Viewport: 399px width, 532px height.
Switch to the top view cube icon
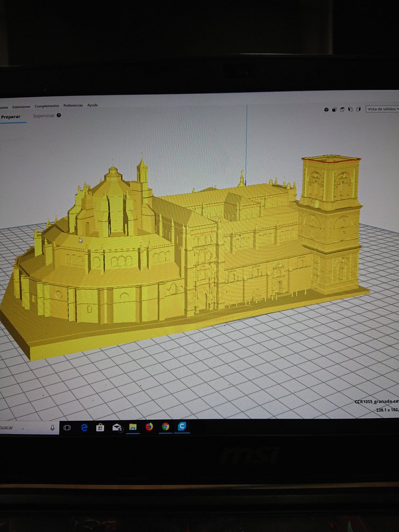click(x=342, y=109)
